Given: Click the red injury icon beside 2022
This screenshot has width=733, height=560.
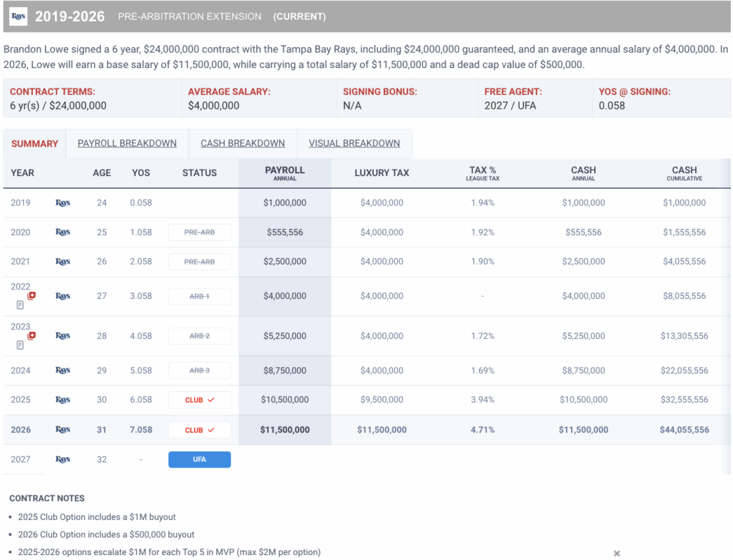Looking at the screenshot, I should pyautogui.click(x=31, y=295).
